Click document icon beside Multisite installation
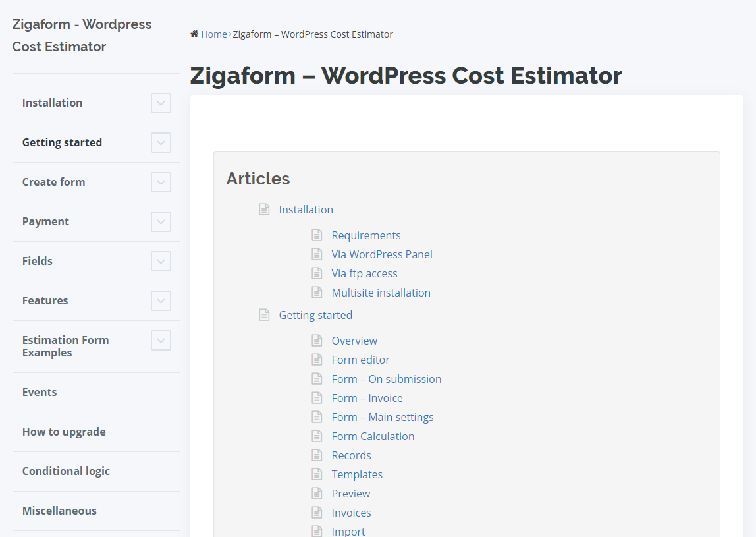Viewport: 756px width, 537px height. pyautogui.click(x=317, y=293)
